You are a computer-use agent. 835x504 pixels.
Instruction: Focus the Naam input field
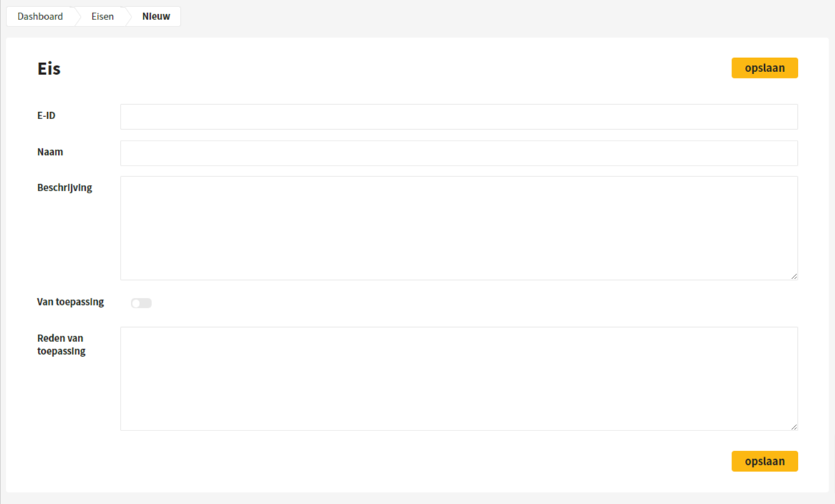pos(459,153)
